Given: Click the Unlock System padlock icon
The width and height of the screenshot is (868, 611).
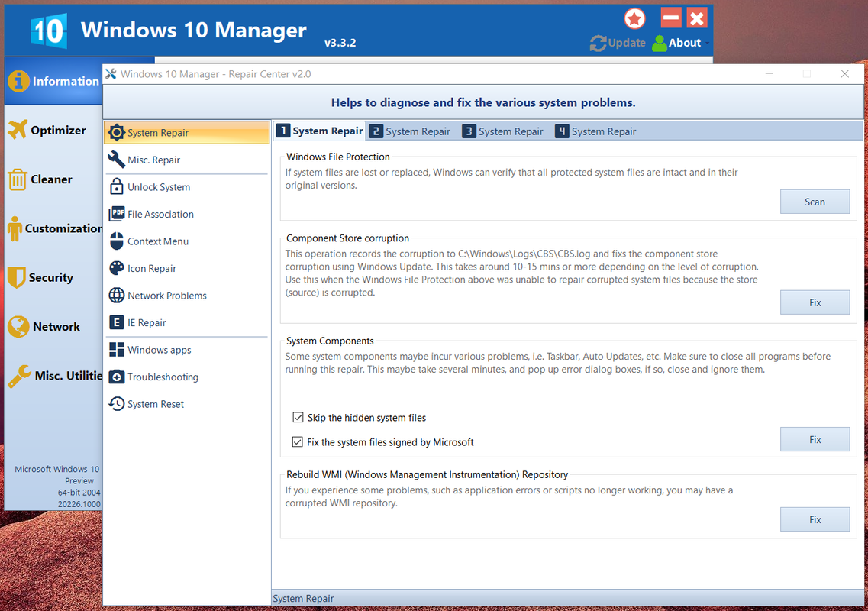Looking at the screenshot, I should point(116,186).
